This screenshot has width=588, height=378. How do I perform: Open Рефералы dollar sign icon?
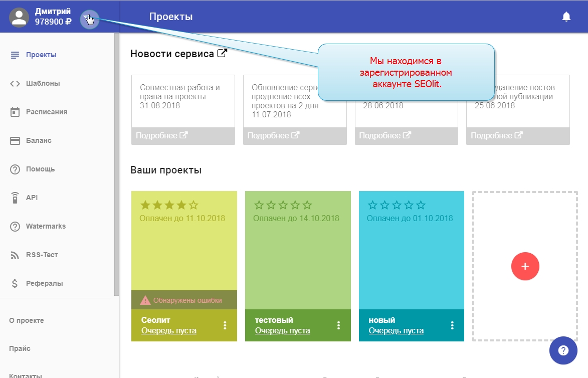click(15, 284)
